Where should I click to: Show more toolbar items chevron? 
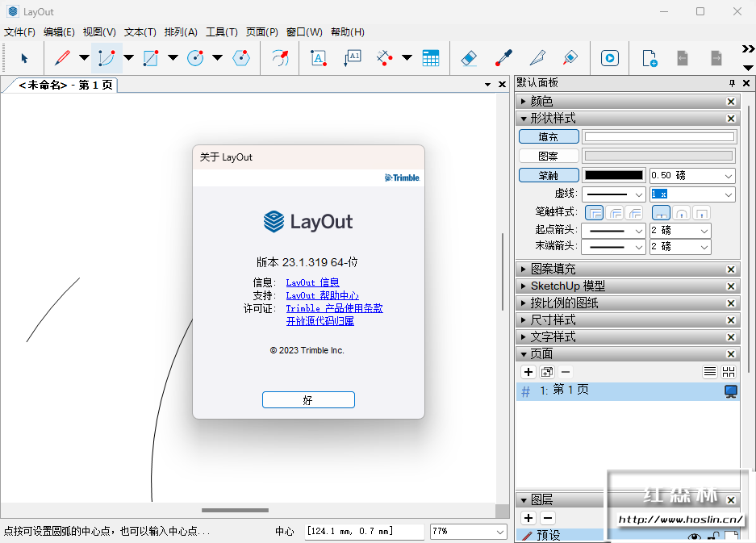(748, 48)
